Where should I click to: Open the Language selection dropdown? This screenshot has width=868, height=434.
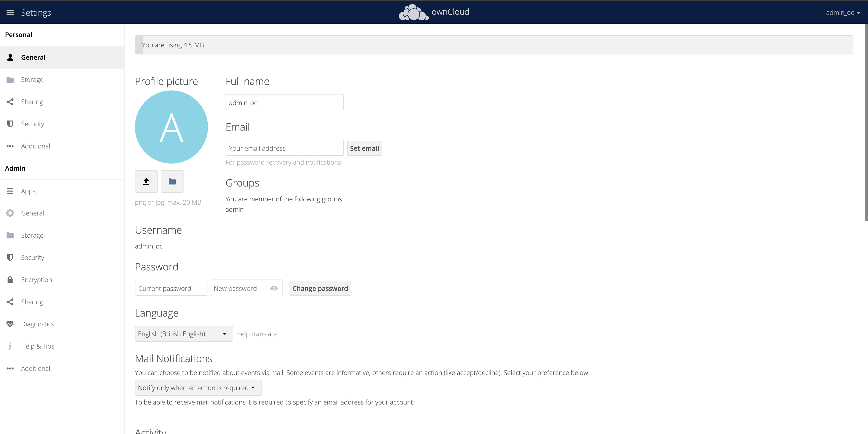(183, 333)
